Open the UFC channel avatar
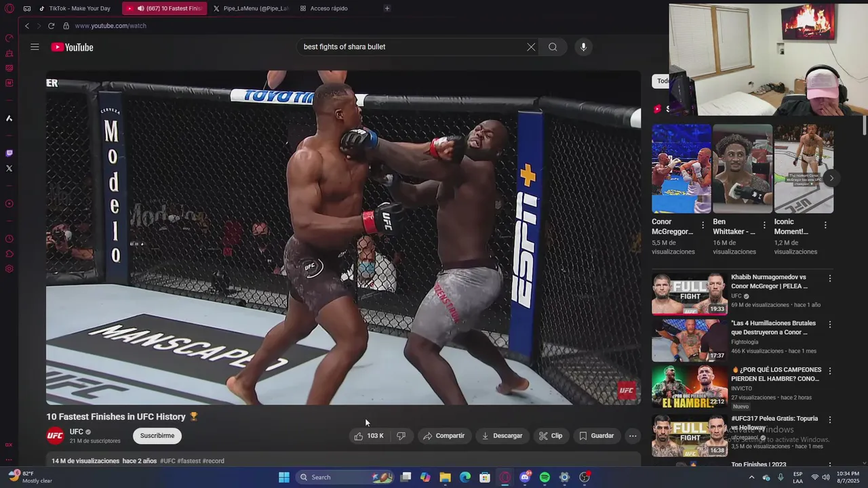The width and height of the screenshot is (868, 488). [55, 436]
